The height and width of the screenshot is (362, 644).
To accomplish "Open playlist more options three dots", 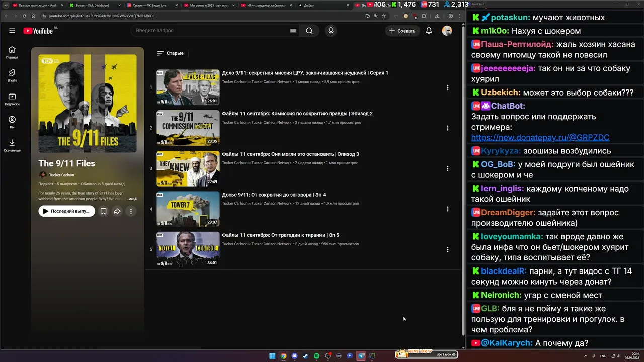I will (x=131, y=211).
